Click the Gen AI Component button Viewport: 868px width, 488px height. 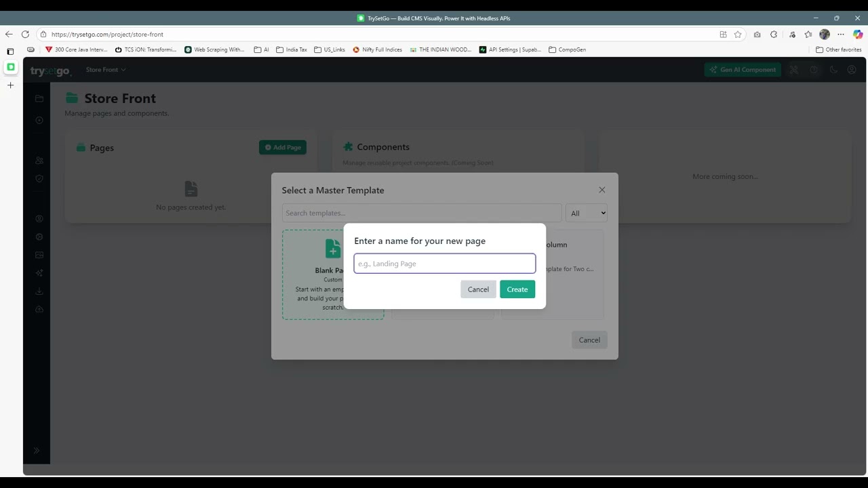coord(743,70)
